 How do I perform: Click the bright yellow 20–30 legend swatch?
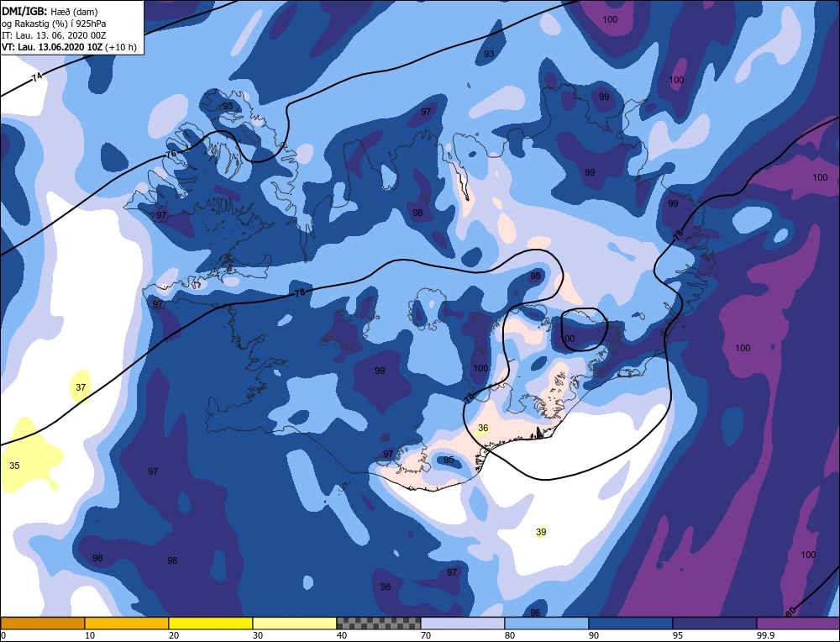click(x=211, y=624)
